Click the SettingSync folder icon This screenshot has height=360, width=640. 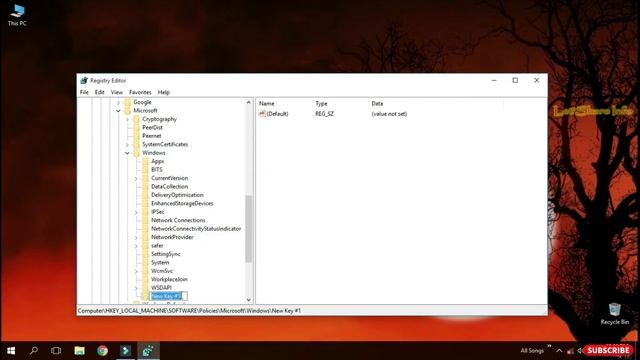coord(145,254)
